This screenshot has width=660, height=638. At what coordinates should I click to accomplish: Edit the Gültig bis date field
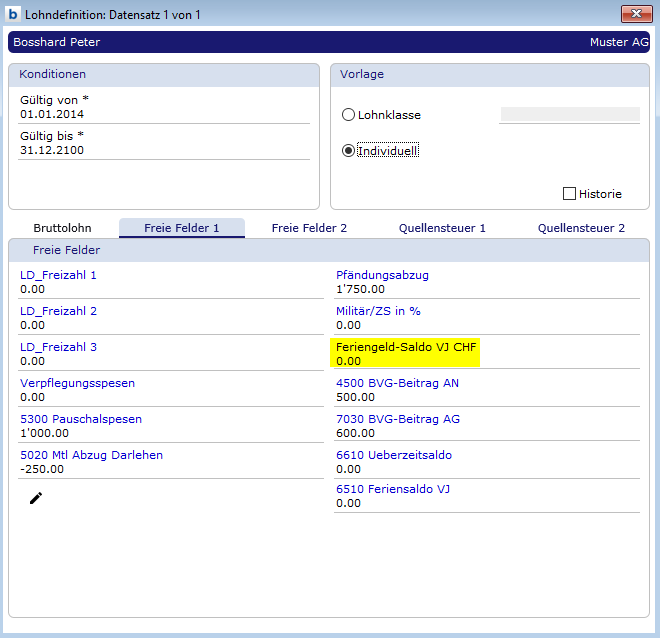point(164,150)
